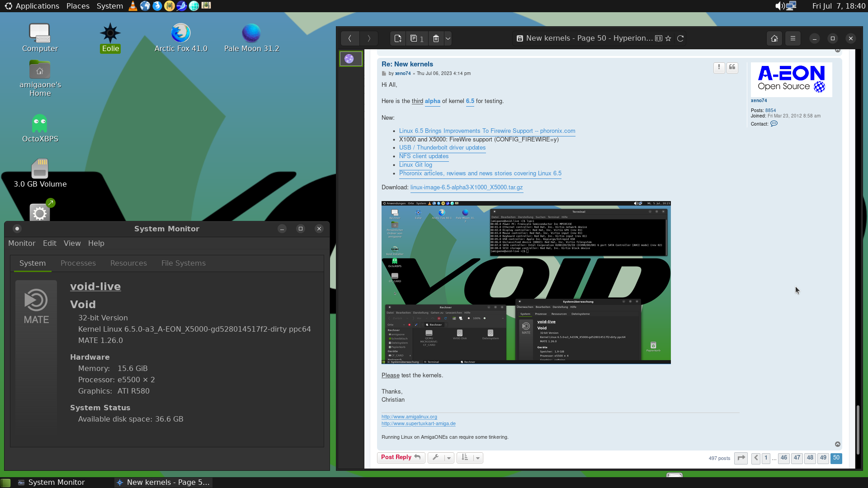This screenshot has height=488, width=868.
Task: Switch to the File Systems tab
Action: tap(184, 263)
